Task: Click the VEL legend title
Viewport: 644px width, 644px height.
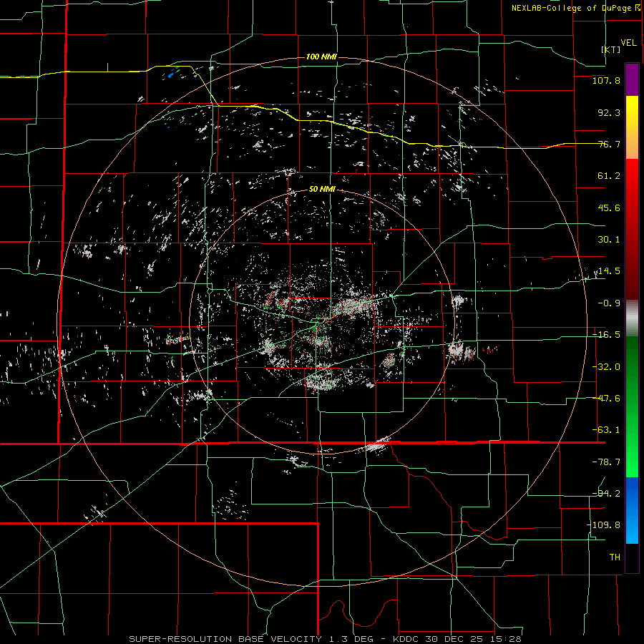Action: (629, 42)
